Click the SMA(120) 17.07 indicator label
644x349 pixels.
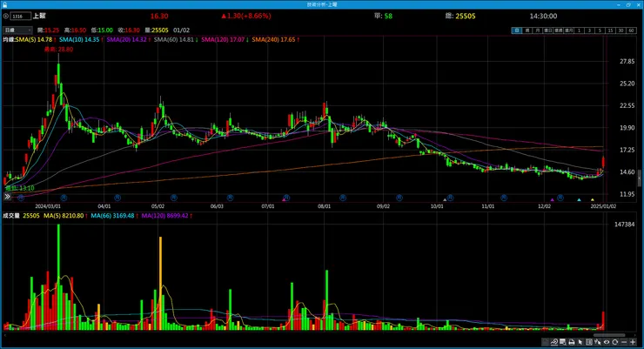[225, 39]
